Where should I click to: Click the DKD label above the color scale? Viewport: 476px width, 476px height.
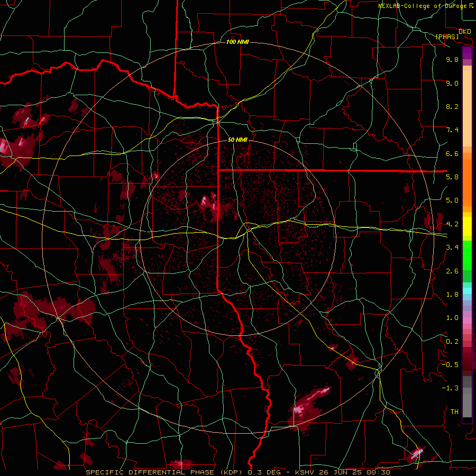(x=465, y=32)
